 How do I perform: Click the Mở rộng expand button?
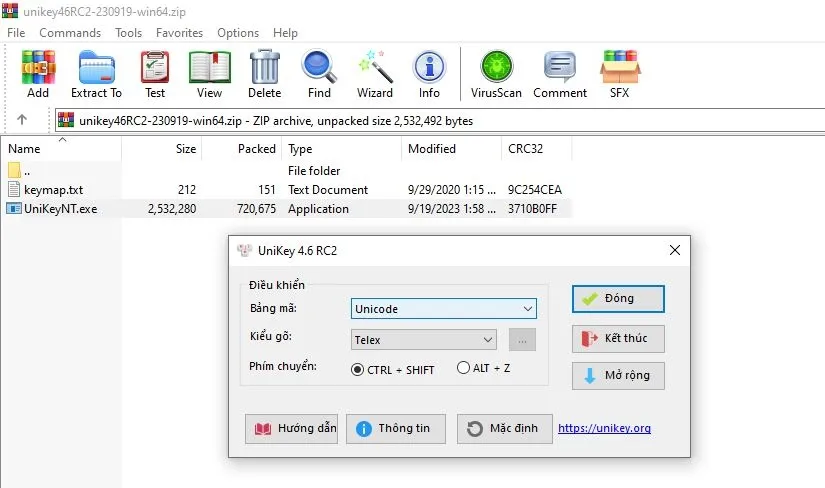point(617,376)
